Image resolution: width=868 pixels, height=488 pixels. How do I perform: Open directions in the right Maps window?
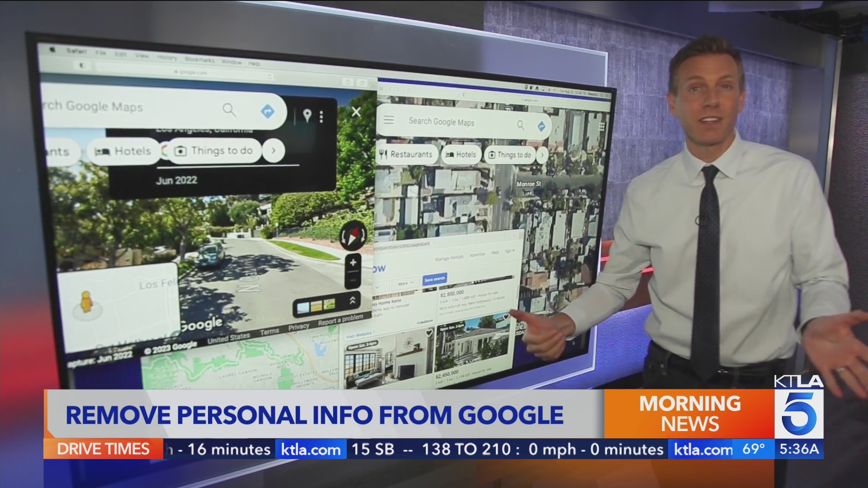point(541,127)
